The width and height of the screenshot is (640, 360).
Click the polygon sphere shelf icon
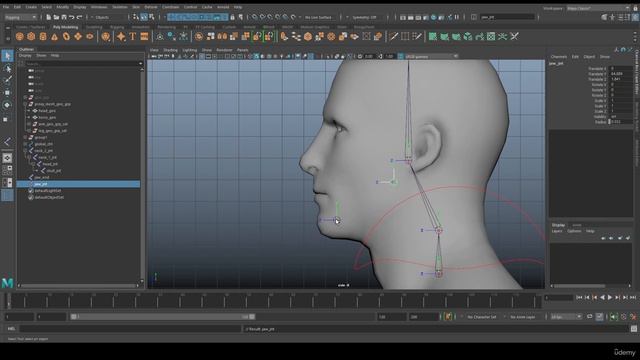pyautogui.click(x=19, y=37)
